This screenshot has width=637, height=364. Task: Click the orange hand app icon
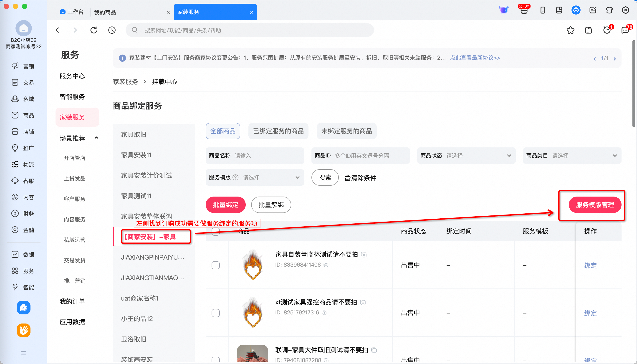[x=23, y=330]
